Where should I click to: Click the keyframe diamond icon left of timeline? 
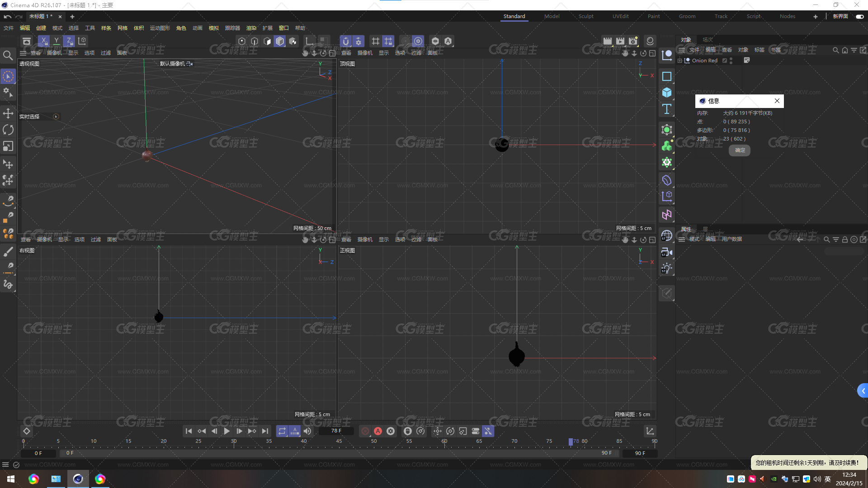27,431
